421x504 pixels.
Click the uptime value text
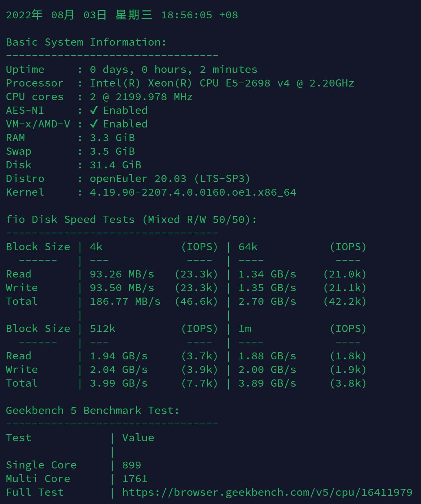click(173, 70)
